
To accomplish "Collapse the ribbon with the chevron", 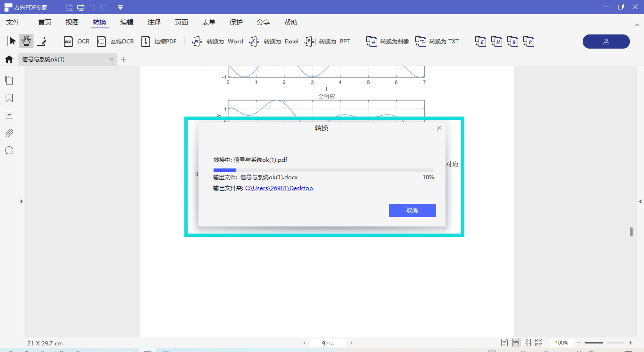I will point(637,25).
